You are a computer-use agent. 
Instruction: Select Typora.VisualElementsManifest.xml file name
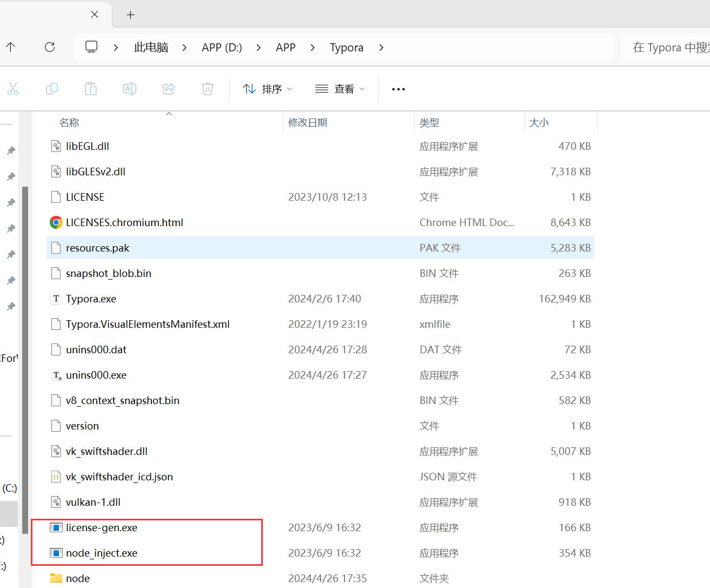pyautogui.click(x=148, y=324)
